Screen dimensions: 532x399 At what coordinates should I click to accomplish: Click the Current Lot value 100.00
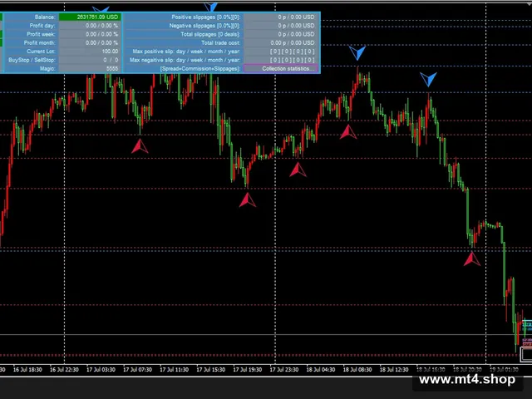coord(110,52)
